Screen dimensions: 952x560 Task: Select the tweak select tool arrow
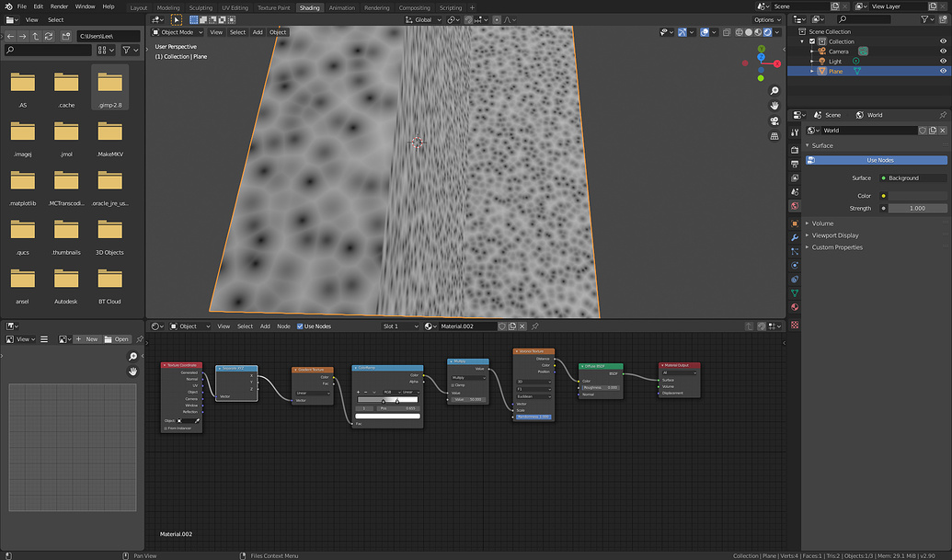177,20
